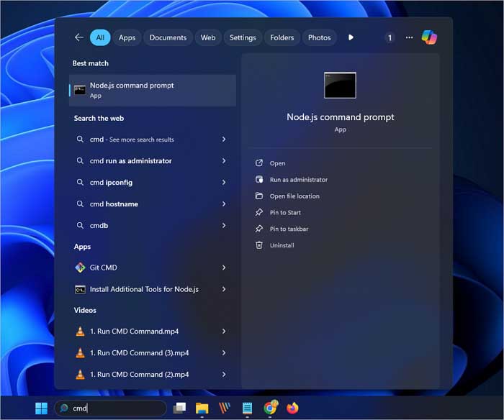
Task: Select Pin to taskbar option
Action: coord(289,229)
